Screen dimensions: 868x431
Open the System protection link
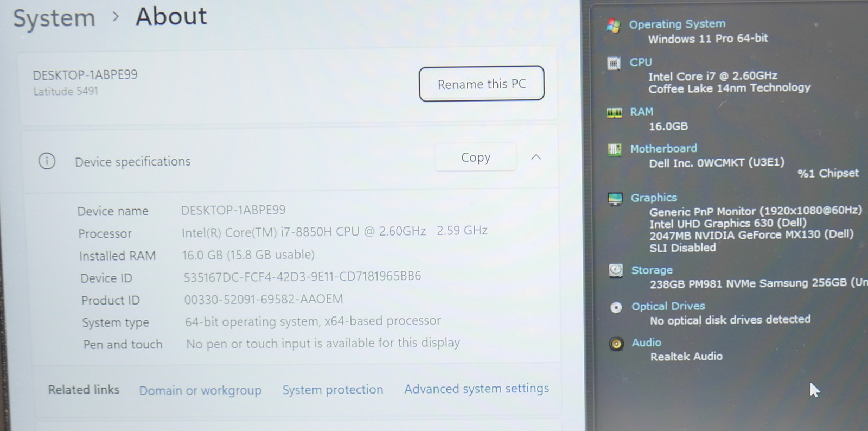pyautogui.click(x=333, y=390)
